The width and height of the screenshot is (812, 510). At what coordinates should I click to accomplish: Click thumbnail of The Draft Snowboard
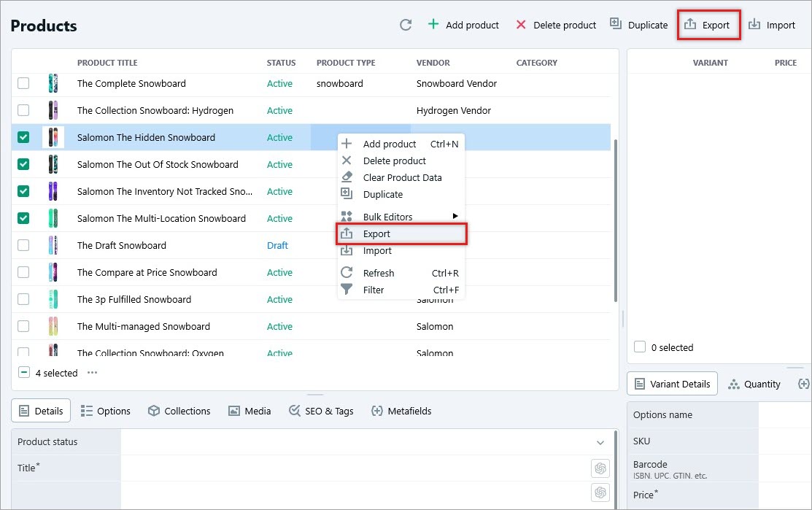pyautogui.click(x=53, y=245)
